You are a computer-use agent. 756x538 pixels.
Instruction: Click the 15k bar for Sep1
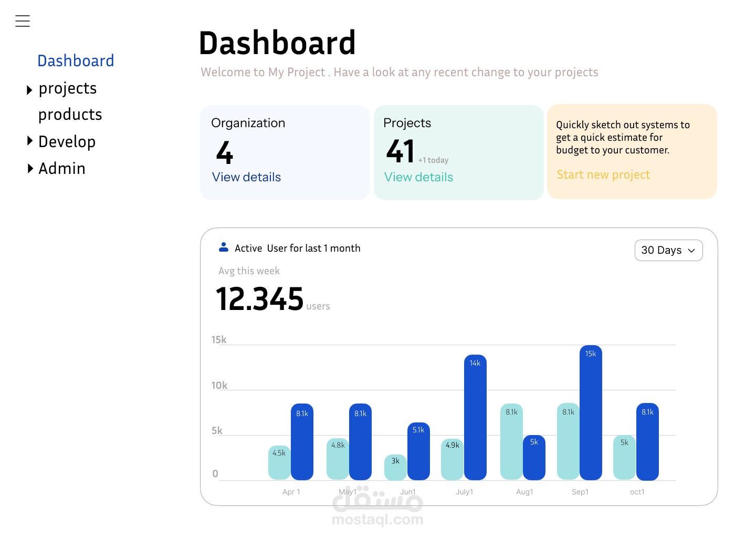590,412
